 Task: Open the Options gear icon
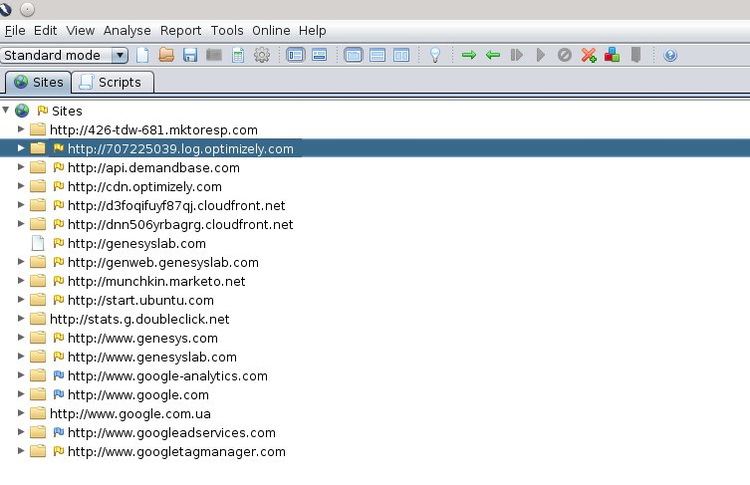click(x=262, y=55)
